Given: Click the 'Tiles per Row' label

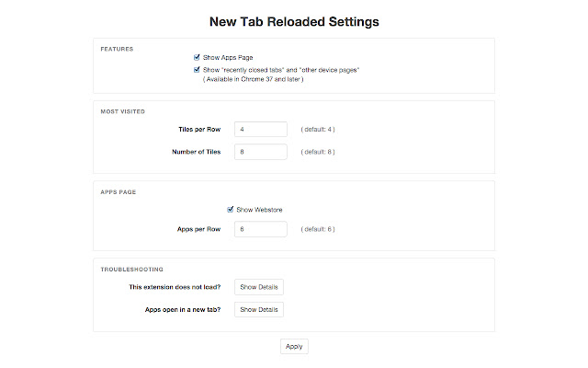Looking at the screenshot, I should coord(199,129).
